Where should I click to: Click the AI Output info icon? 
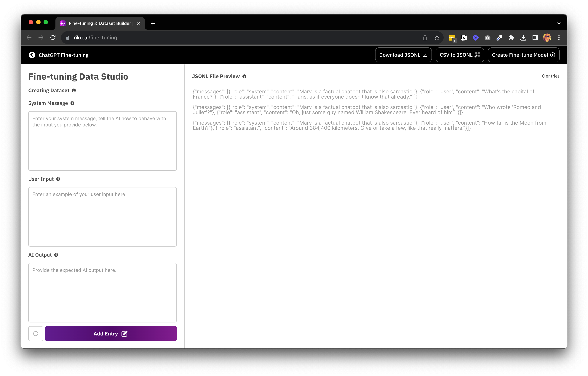click(x=56, y=255)
